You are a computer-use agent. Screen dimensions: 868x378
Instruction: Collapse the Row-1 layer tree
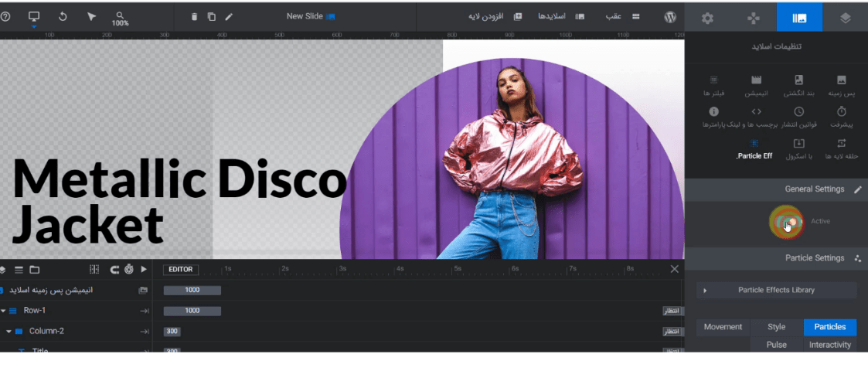tap(4, 311)
